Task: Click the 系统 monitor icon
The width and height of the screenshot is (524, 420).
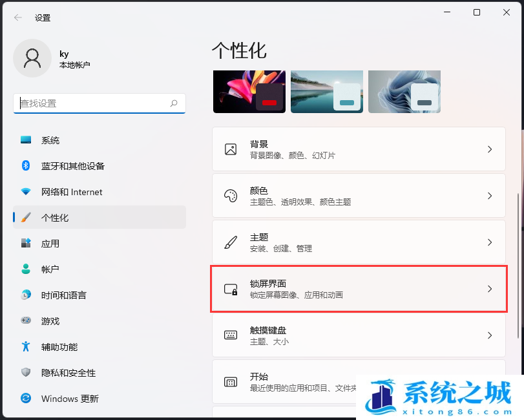Action: [x=26, y=140]
